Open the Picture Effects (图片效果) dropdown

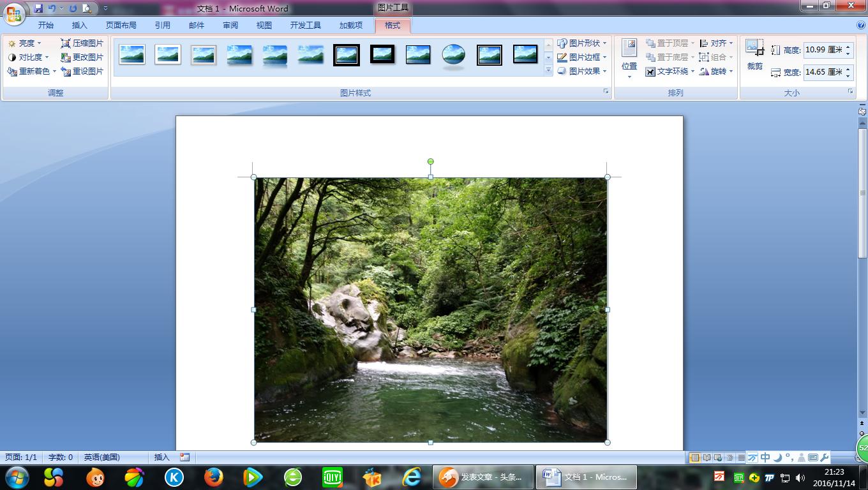point(582,71)
